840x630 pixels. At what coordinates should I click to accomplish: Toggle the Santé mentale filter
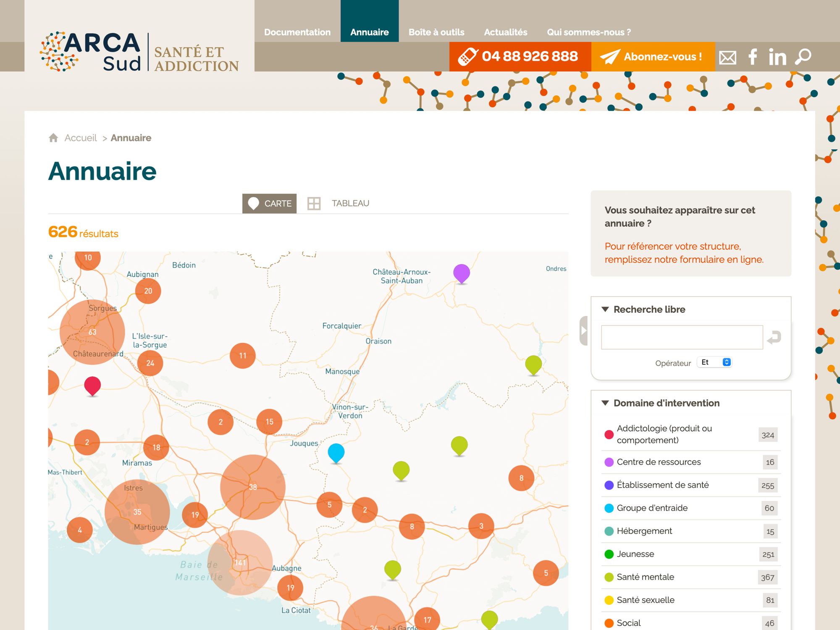pyautogui.click(x=645, y=577)
